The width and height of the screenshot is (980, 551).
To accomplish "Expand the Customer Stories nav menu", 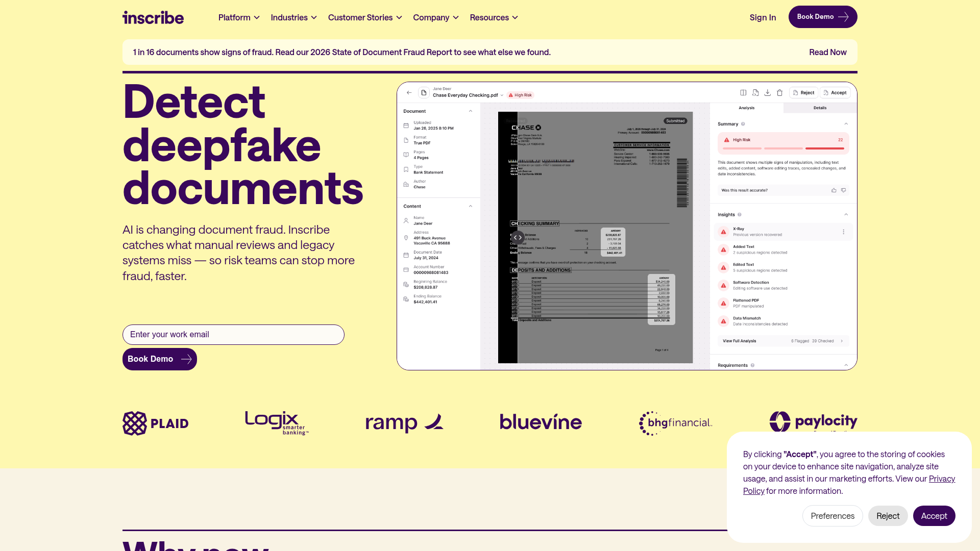I will [365, 17].
